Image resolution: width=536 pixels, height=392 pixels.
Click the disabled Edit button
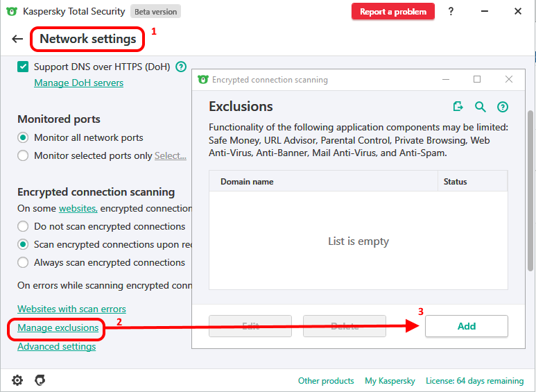coord(250,326)
